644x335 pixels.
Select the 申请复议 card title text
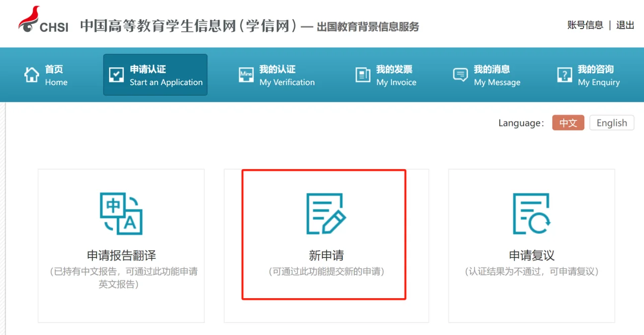(531, 255)
